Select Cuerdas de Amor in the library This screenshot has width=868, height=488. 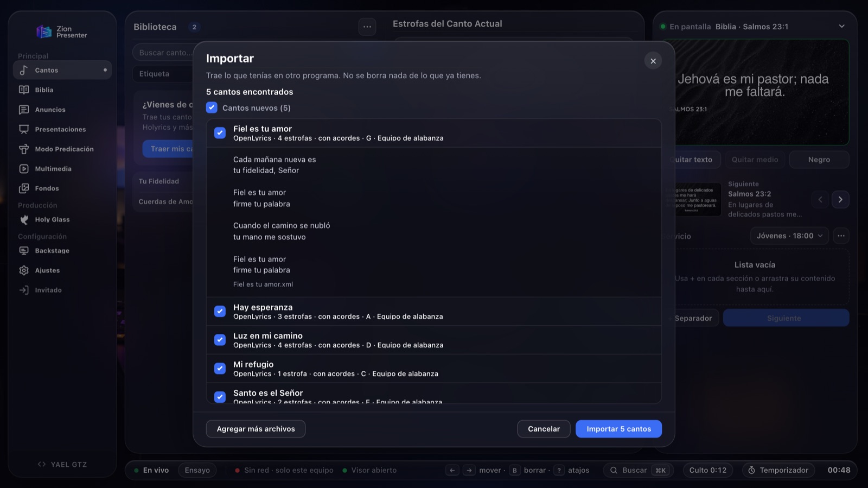click(x=163, y=201)
